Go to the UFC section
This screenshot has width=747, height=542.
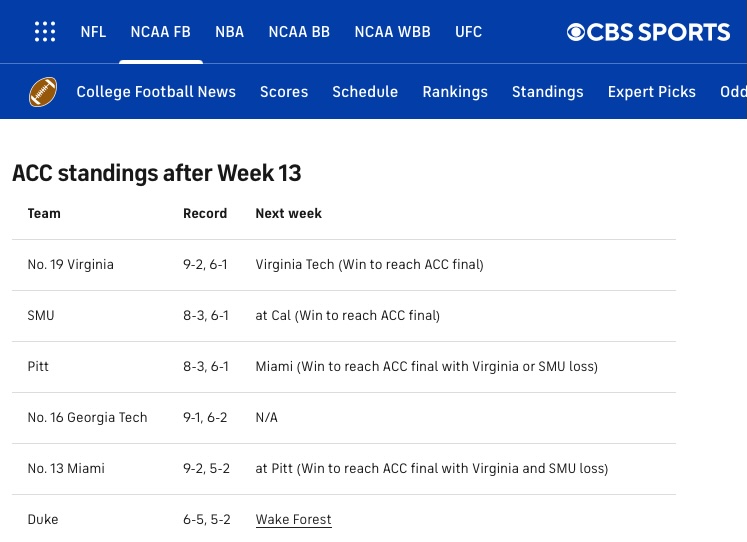468,32
